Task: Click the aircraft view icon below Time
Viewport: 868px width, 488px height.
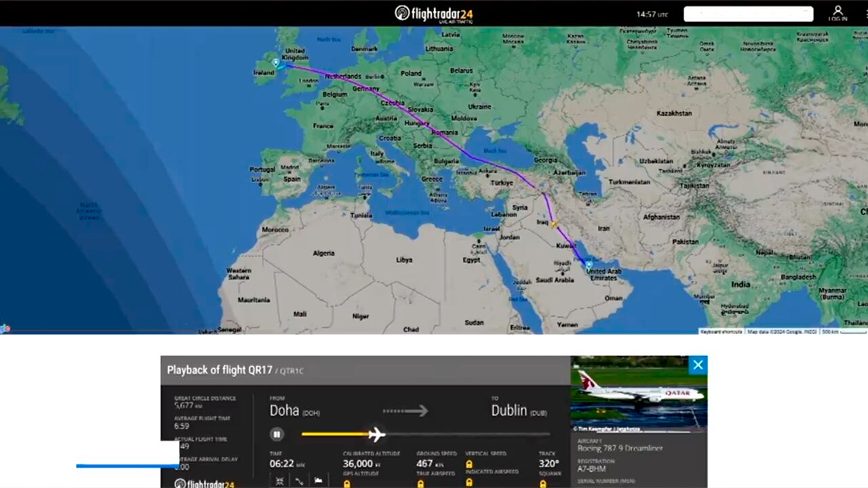Action: [319, 481]
